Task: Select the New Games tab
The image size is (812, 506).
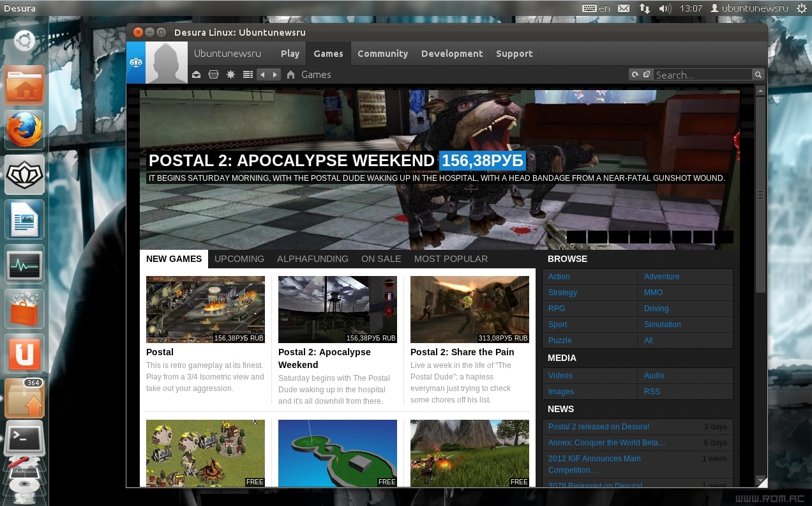Action: (174, 259)
